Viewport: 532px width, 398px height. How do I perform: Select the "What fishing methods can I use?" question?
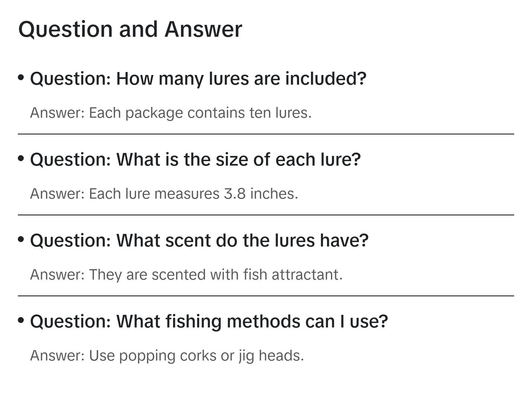pos(209,322)
